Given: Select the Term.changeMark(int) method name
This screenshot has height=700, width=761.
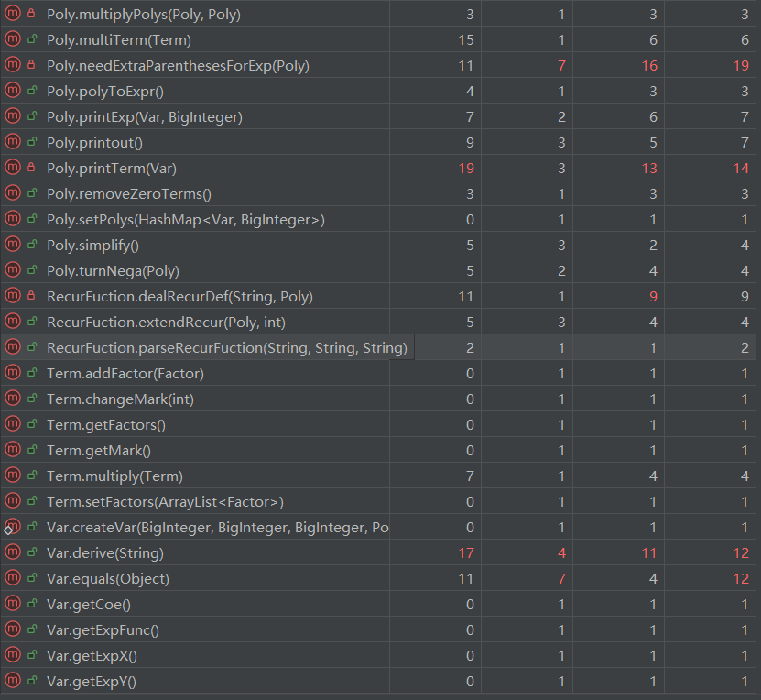Looking at the screenshot, I should point(120,399).
